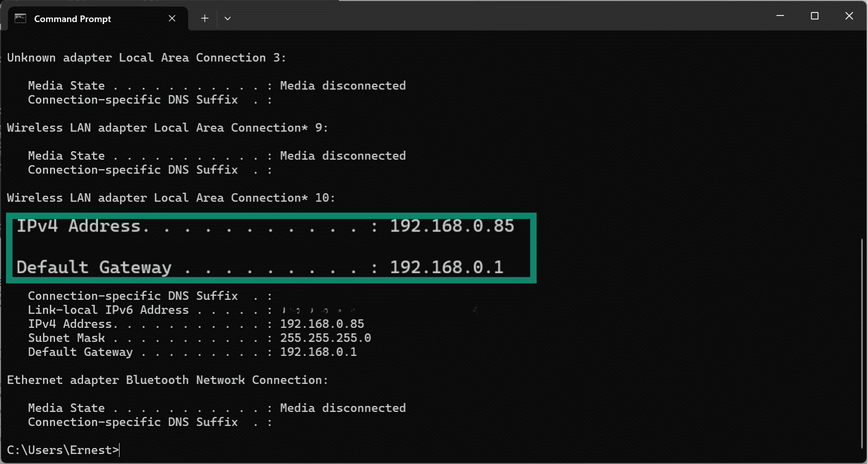
Task: Select the Default Gateway address 192.168.0.1
Action: click(447, 267)
